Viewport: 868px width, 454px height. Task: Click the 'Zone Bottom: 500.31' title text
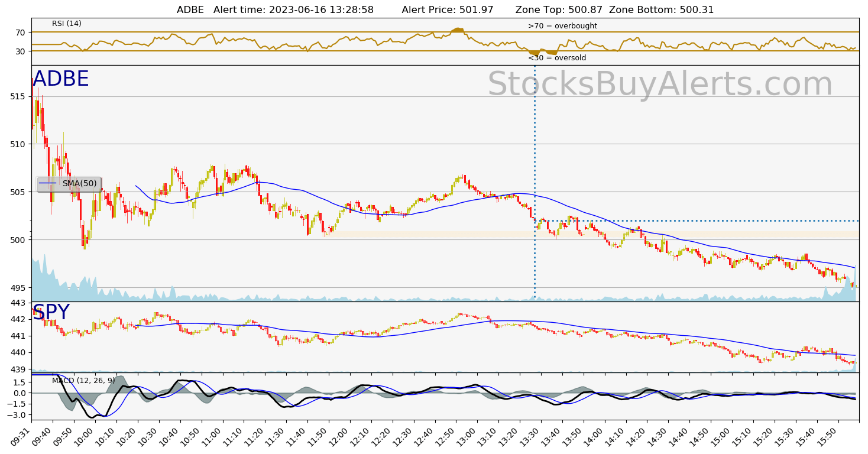tap(662, 10)
